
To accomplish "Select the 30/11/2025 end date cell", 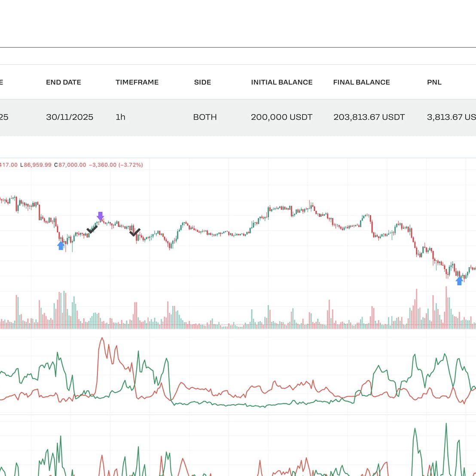I will 70,117.
